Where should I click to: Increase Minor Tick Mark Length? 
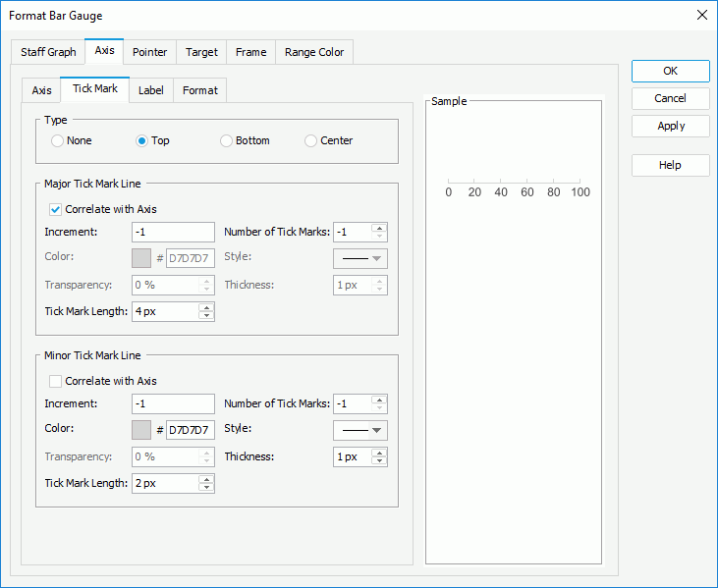pyautogui.click(x=206, y=479)
